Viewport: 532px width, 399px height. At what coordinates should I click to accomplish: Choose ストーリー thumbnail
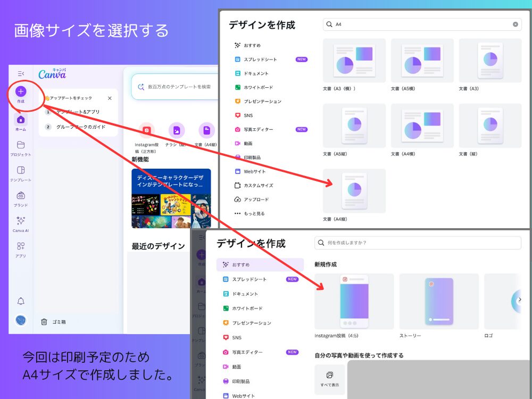439,301
